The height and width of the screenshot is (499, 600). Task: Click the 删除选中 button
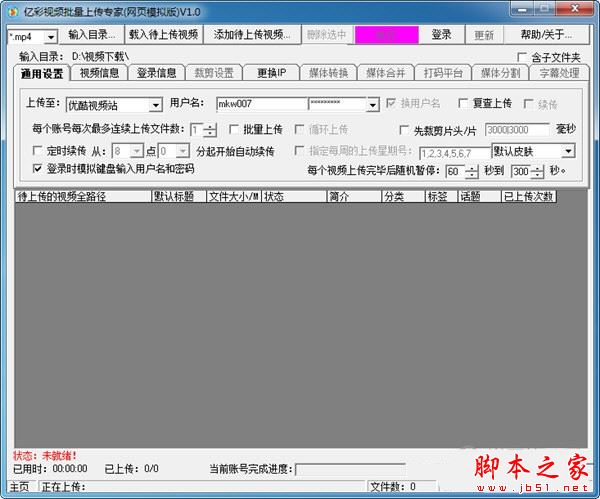pyautogui.click(x=326, y=35)
